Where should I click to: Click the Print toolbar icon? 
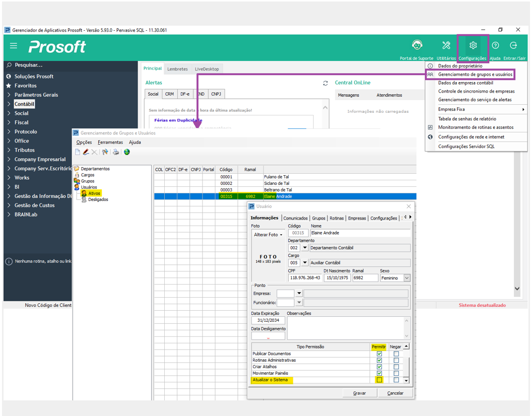[116, 152]
